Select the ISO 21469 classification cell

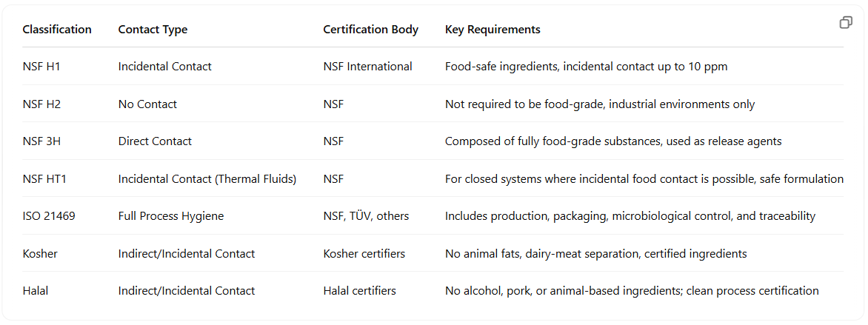(x=49, y=216)
